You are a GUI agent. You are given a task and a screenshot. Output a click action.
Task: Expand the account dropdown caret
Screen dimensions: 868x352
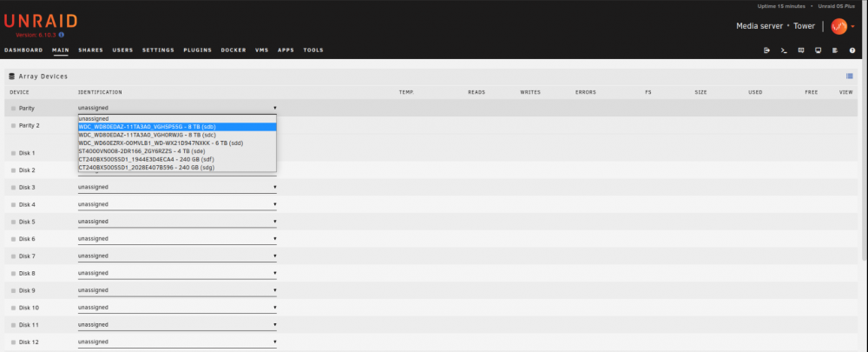click(853, 27)
